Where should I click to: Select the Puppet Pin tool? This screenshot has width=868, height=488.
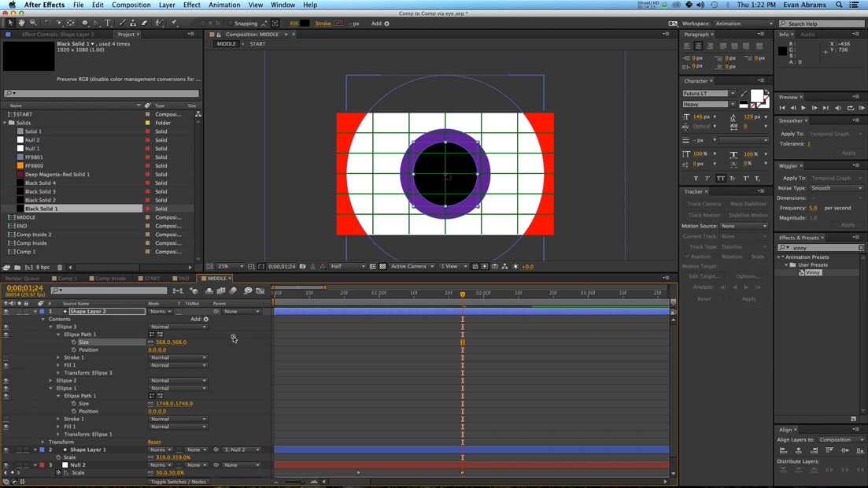tap(174, 24)
